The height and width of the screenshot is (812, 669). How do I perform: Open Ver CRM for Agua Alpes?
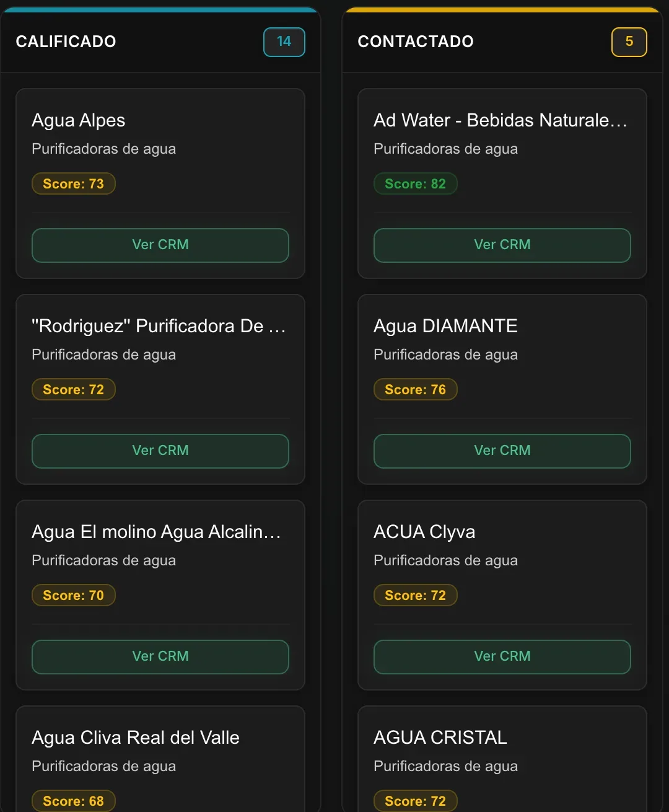[x=160, y=245]
